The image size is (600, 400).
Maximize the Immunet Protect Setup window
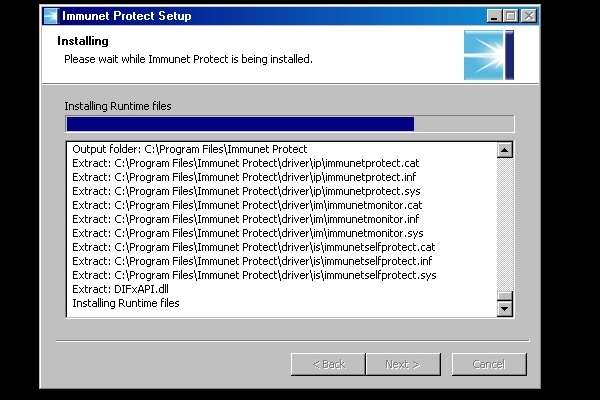(x=511, y=16)
